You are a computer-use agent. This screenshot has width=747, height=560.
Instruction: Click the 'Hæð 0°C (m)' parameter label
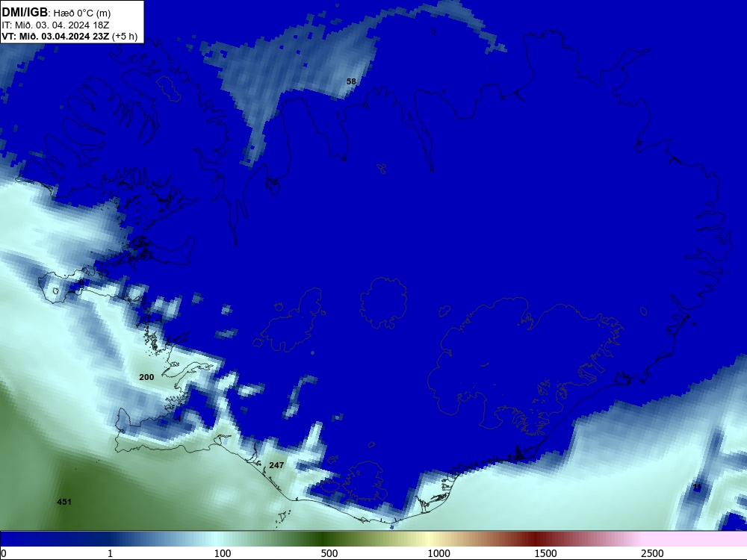[82, 13]
